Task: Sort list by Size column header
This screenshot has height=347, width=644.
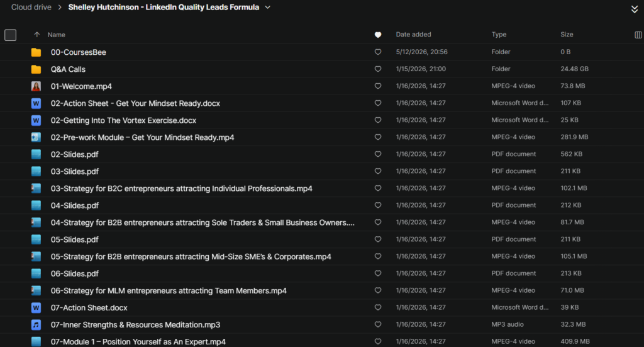Action: 567,35
